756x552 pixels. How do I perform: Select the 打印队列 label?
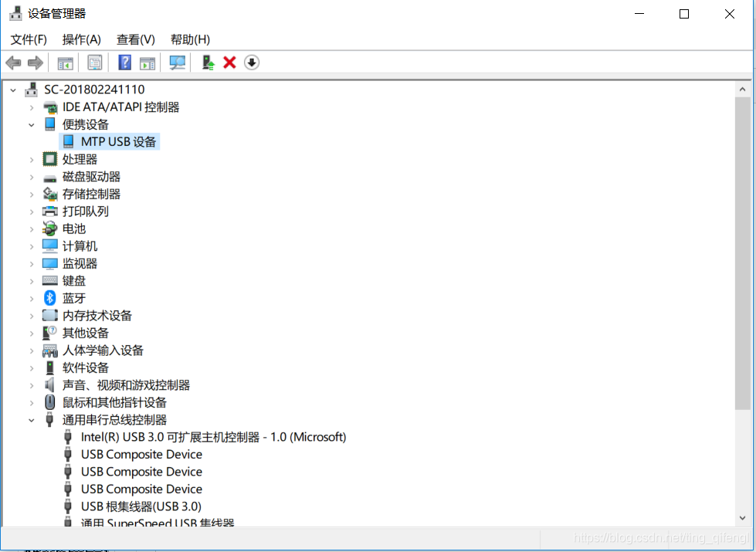[86, 212]
